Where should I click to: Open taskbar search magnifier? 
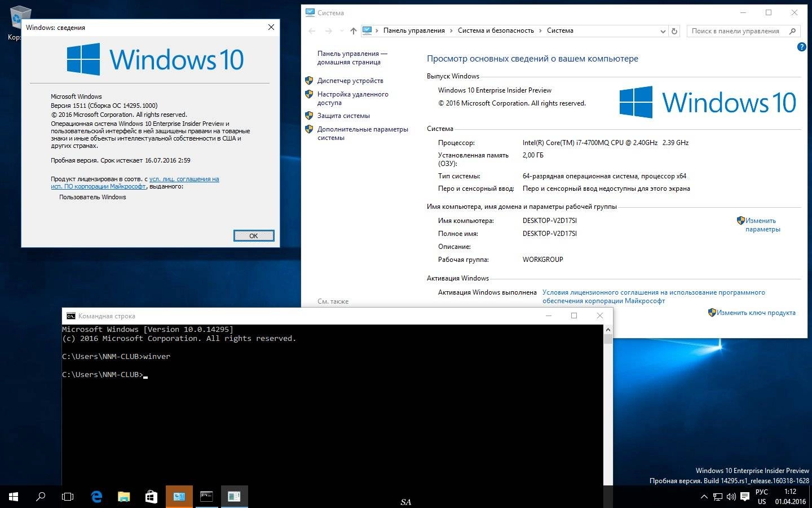(41, 497)
